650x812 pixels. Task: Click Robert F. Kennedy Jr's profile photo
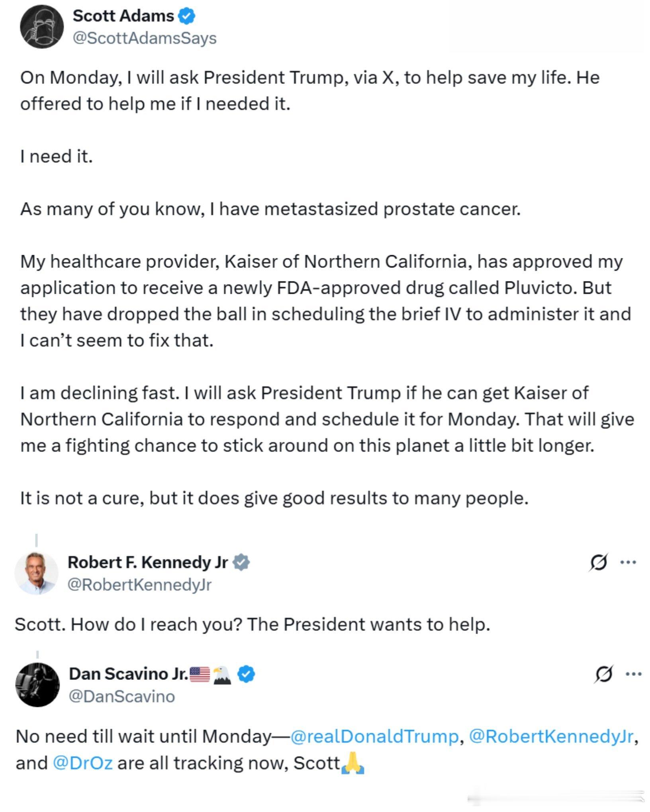click(37, 573)
